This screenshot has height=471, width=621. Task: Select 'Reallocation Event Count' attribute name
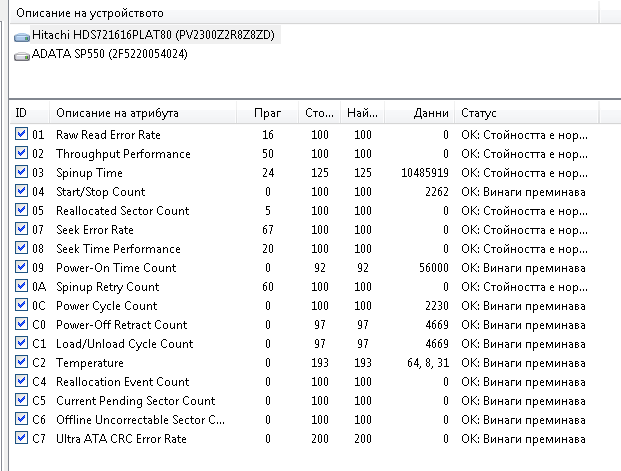(x=123, y=382)
